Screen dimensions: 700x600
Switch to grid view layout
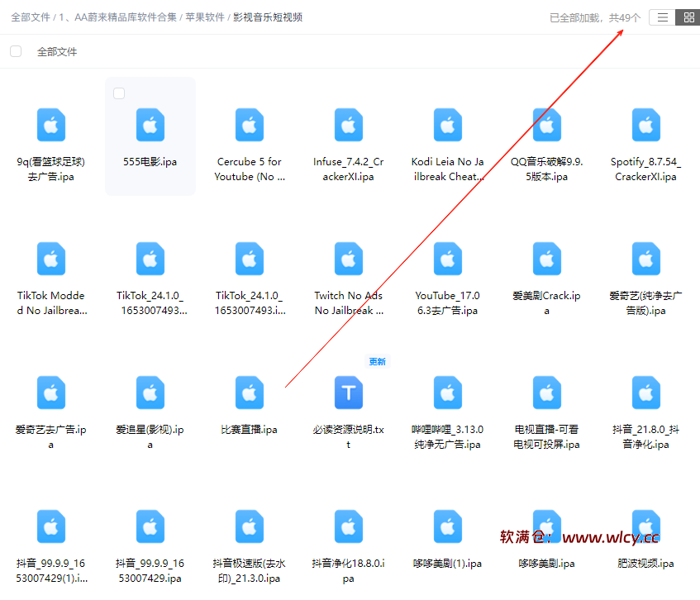click(x=688, y=17)
